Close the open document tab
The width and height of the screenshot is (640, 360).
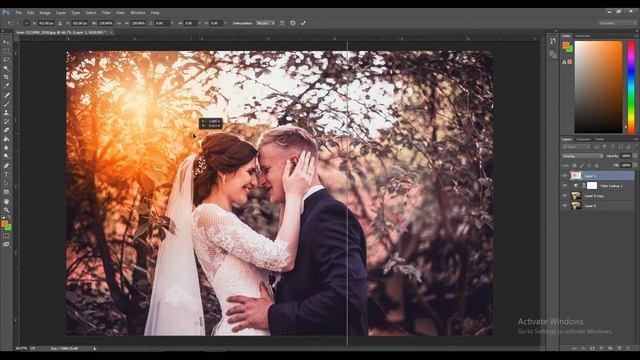[x=111, y=32]
